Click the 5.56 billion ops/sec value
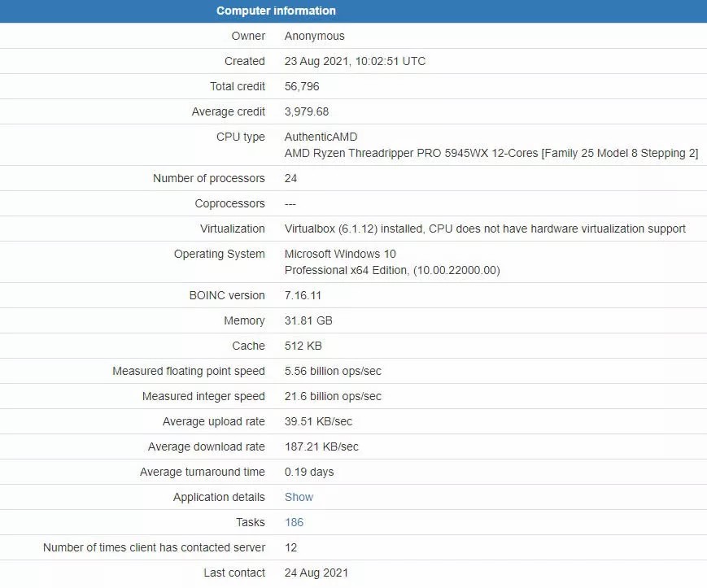 (333, 372)
